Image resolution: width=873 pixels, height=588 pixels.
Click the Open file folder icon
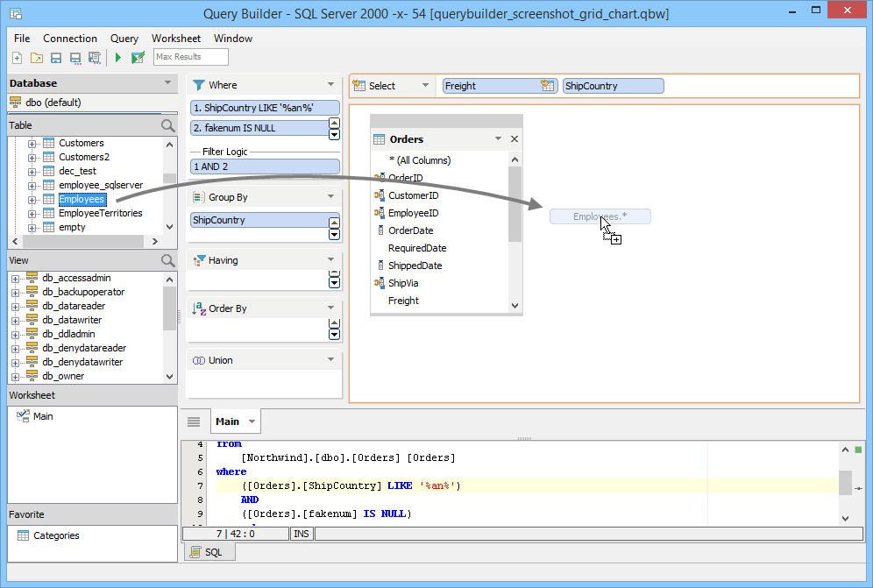click(x=37, y=57)
